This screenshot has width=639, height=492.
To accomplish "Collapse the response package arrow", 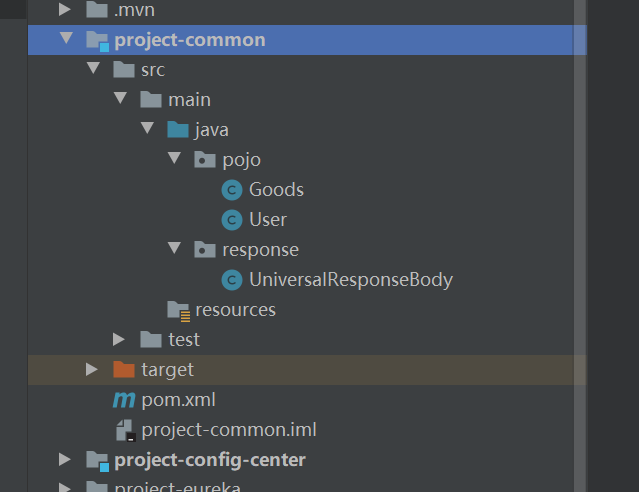I will [174, 248].
